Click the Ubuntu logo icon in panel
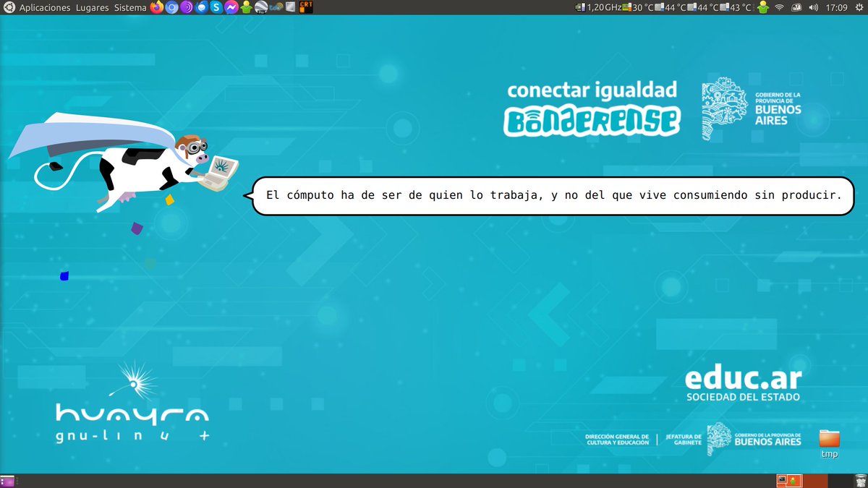868x488 pixels. click(8, 8)
